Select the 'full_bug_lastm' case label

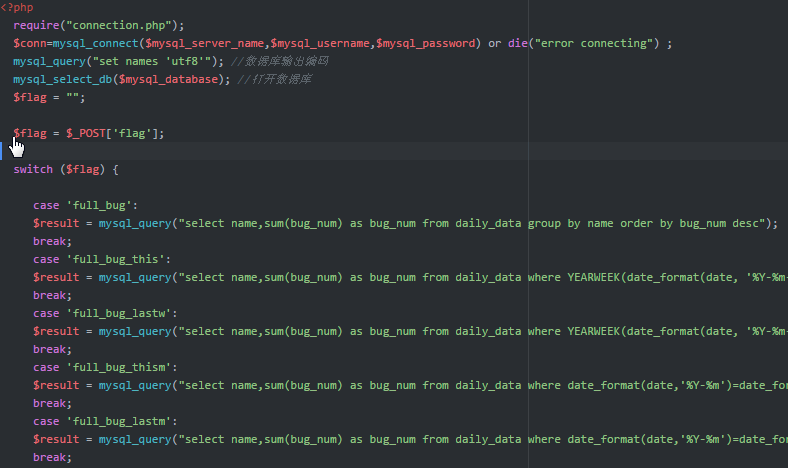click(x=119, y=421)
